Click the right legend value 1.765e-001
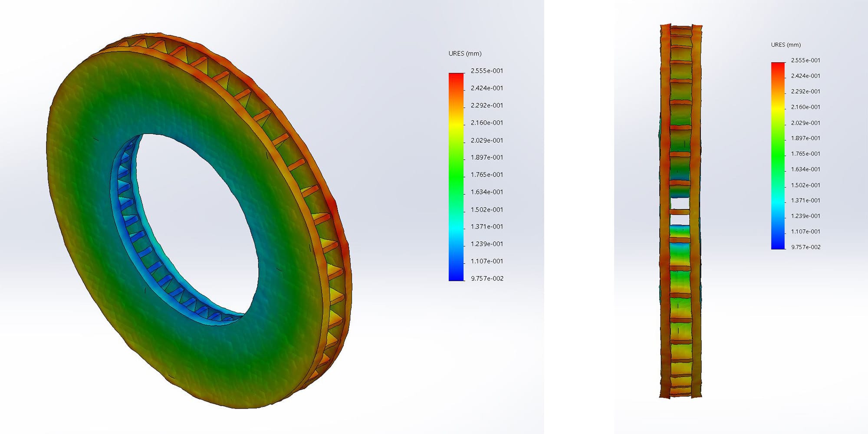The height and width of the screenshot is (434, 868). pos(806,154)
